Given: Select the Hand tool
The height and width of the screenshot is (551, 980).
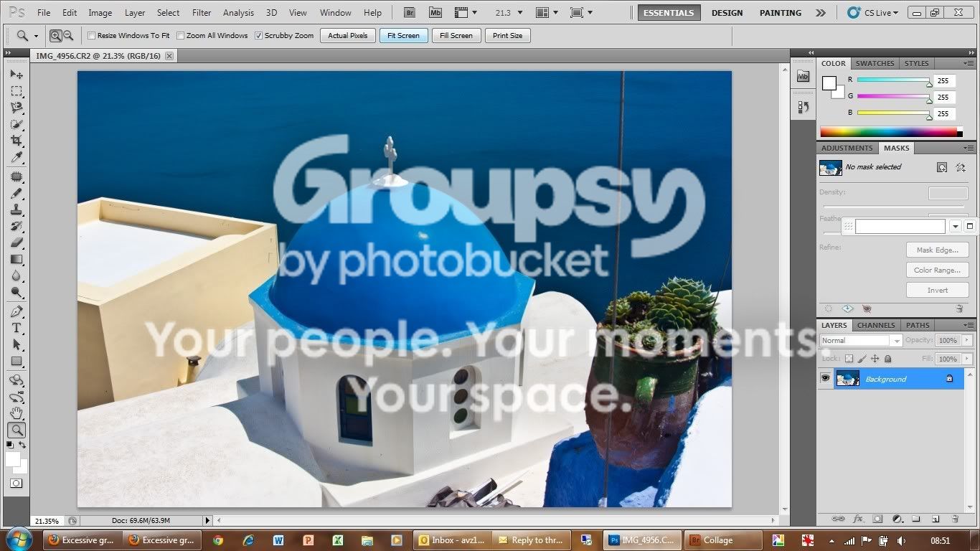Looking at the screenshot, I should 17,413.
